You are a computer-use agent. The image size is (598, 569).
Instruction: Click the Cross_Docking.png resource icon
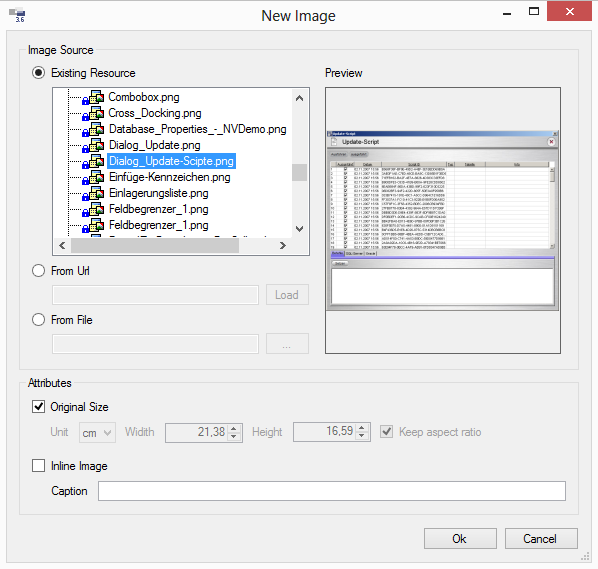point(93,114)
